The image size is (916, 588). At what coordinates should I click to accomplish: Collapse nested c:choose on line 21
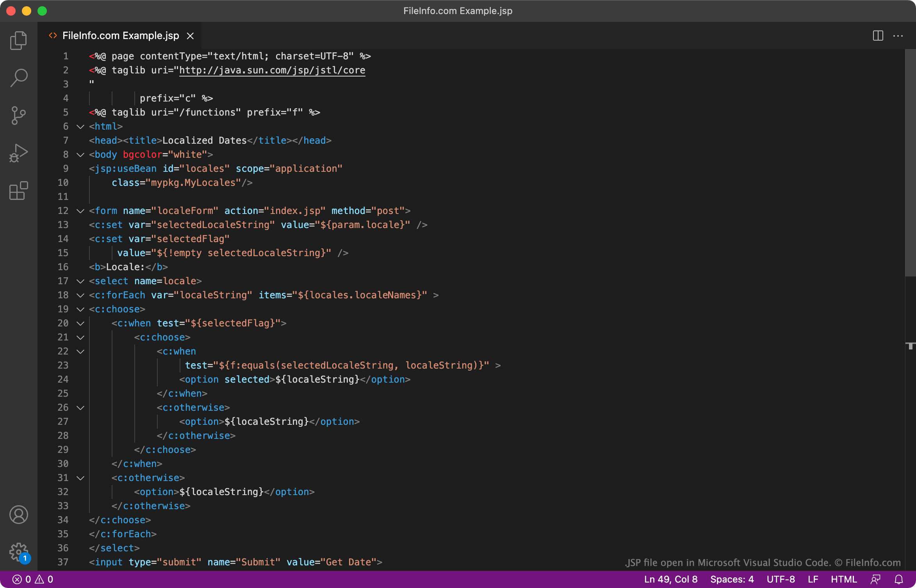tap(80, 337)
